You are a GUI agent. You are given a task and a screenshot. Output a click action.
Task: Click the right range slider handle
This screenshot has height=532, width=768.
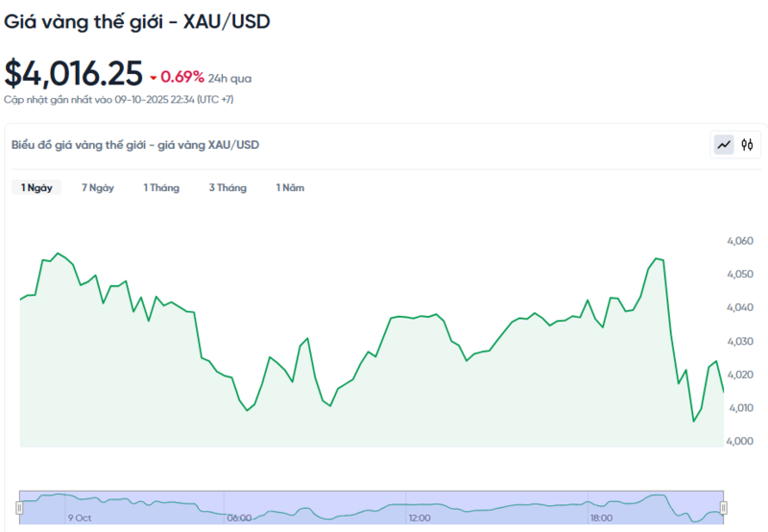point(723,507)
